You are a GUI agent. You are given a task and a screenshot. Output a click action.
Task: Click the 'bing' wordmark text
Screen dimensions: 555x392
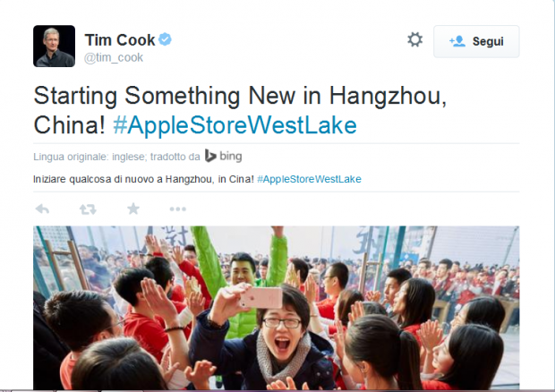click(x=231, y=157)
